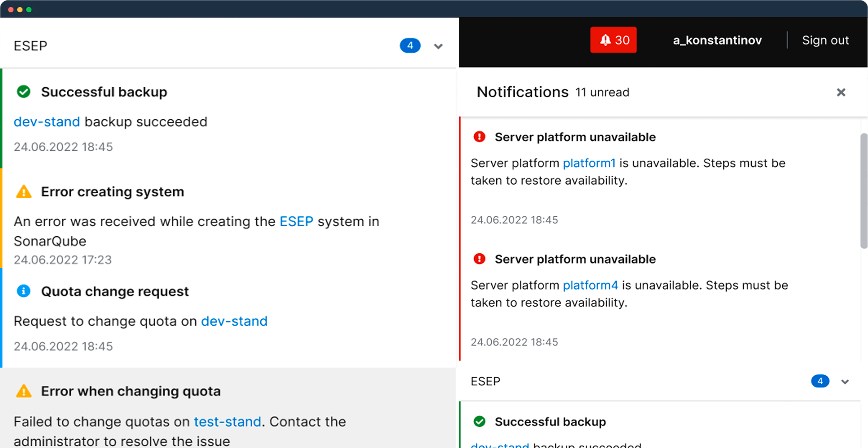Open the test-stand link in quota error message
The height and width of the screenshot is (448, 868).
(227, 421)
